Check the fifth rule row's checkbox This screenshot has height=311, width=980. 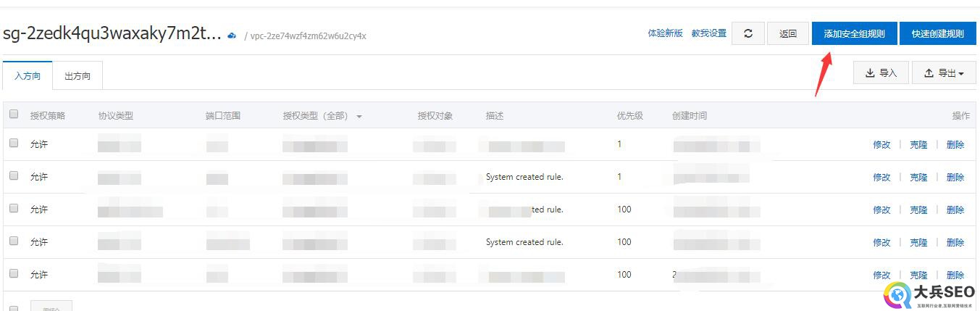pos(14,274)
